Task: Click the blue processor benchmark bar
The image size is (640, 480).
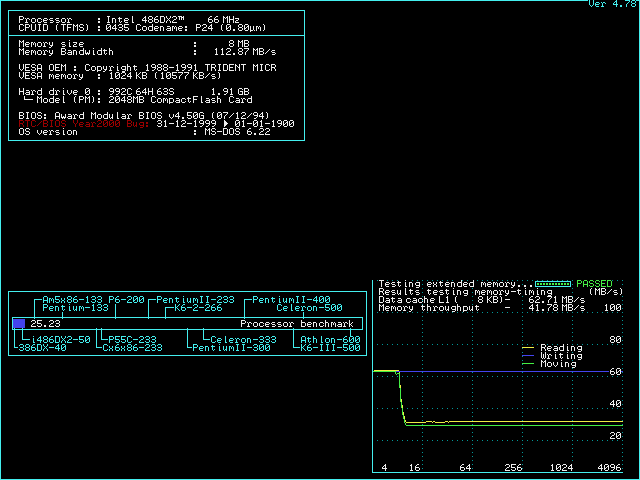Action: [19, 324]
